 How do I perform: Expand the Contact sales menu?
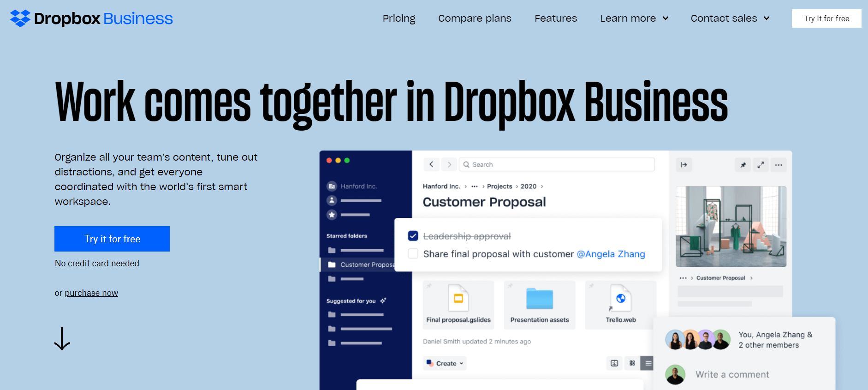(x=730, y=18)
